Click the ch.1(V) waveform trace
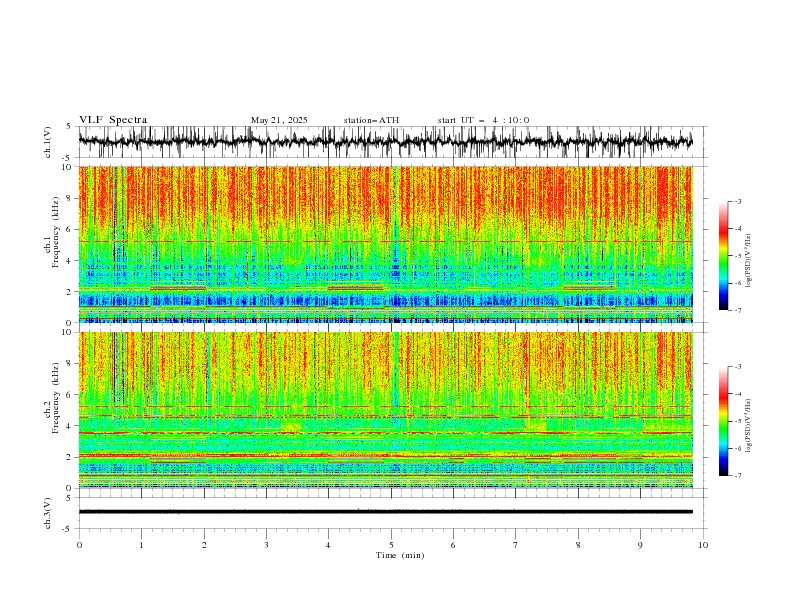The width and height of the screenshot is (792, 612). pyautogui.click(x=385, y=142)
